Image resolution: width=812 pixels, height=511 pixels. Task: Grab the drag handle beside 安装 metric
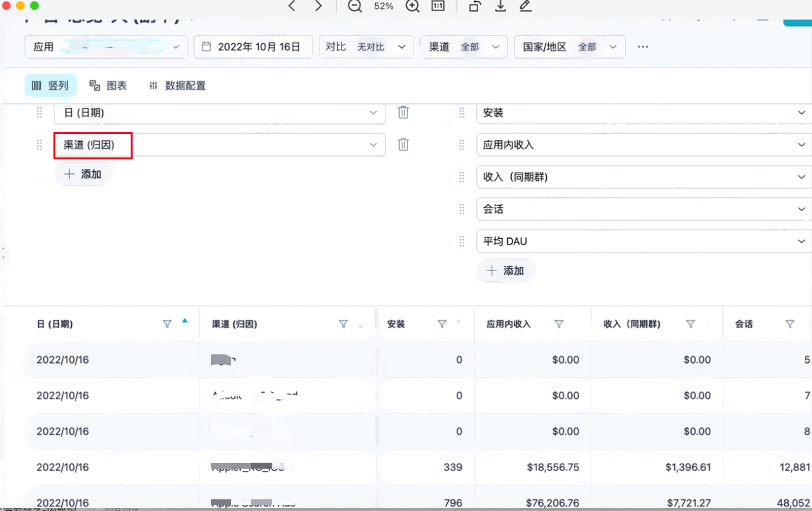coord(462,113)
